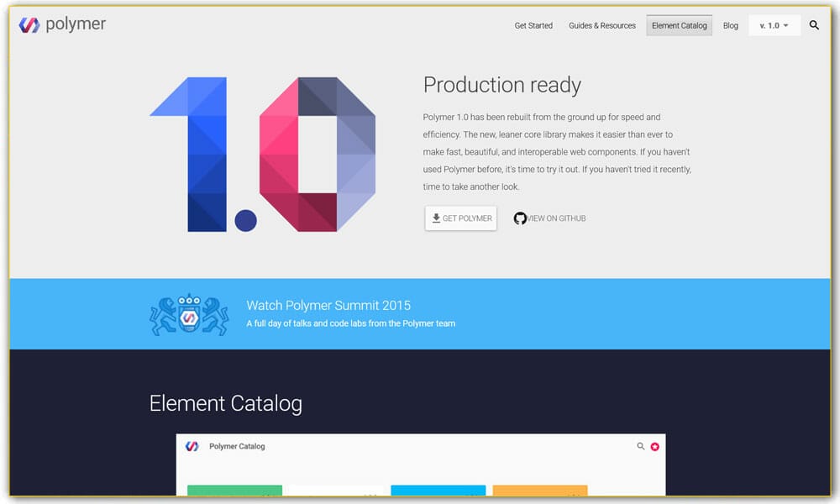Expand the v. 1.0 version dropdown
Image resolution: width=840 pixels, height=504 pixels.
774,25
